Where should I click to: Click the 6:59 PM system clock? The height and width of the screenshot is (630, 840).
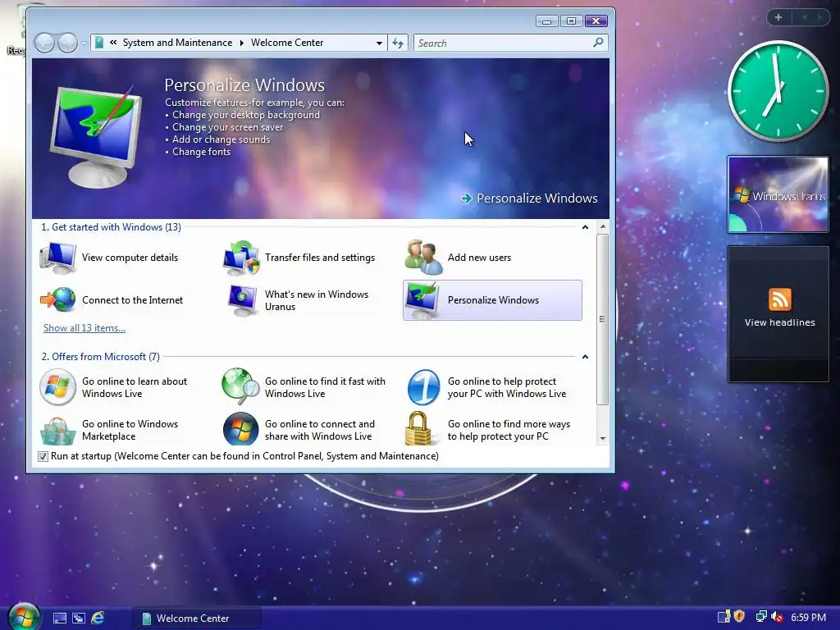click(x=808, y=617)
